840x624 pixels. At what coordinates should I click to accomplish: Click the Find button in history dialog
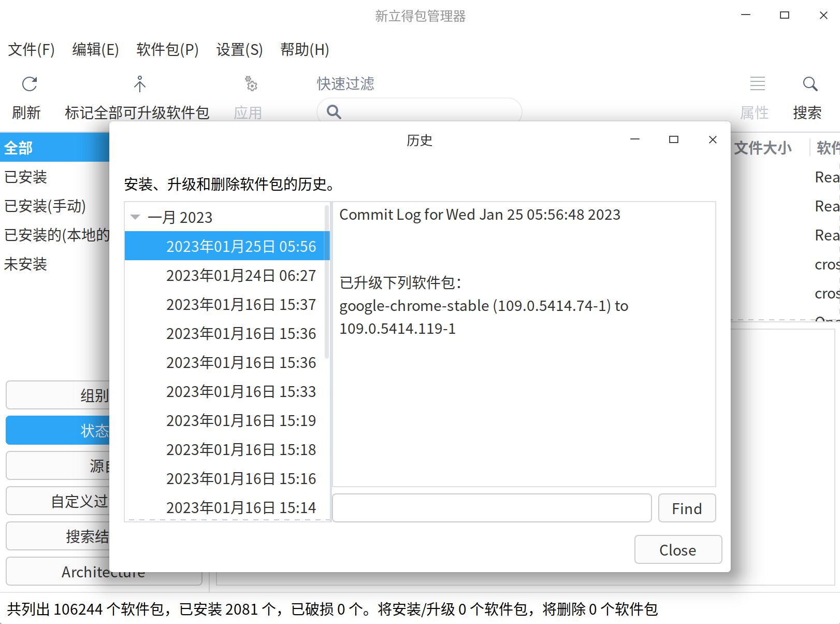[686, 508]
